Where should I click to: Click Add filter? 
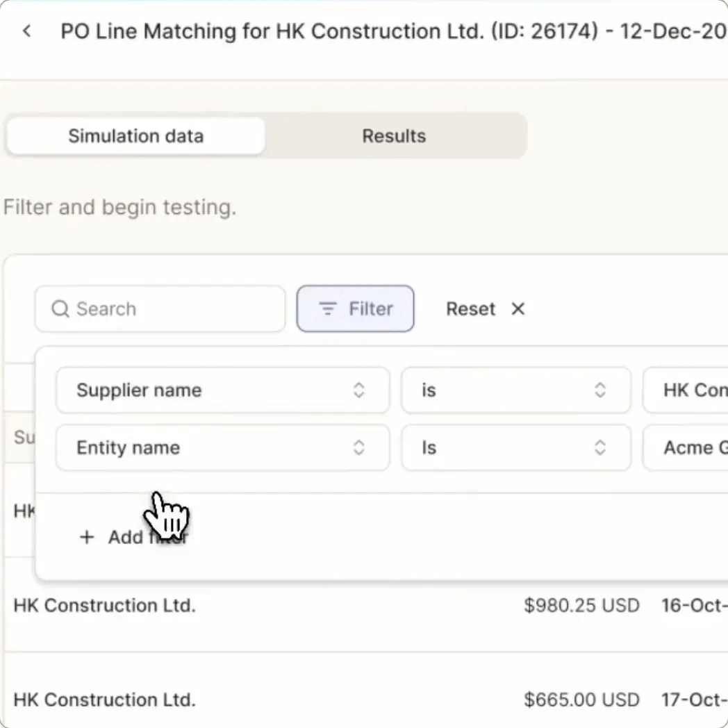tap(133, 537)
